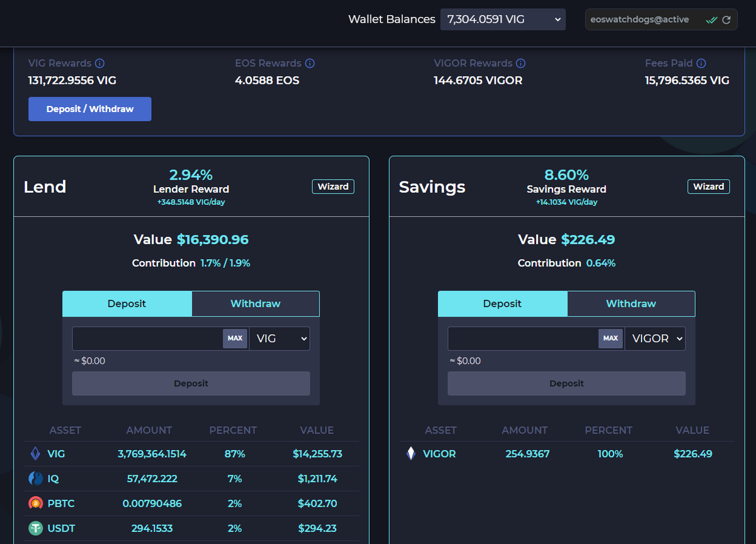The height and width of the screenshot is (544, 756).
Task: Focus the Lend deposit amount input
Action: (x=147, y=339)
